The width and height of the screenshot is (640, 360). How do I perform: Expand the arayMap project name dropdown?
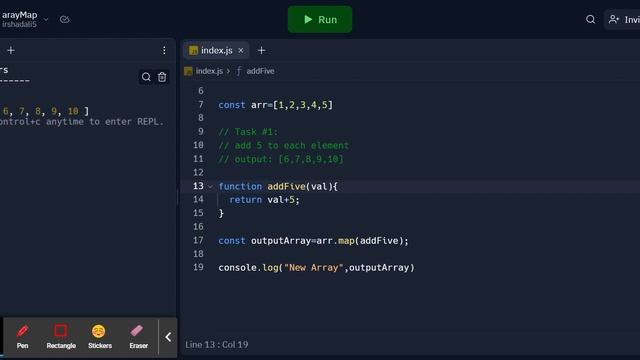click(46, 19)
